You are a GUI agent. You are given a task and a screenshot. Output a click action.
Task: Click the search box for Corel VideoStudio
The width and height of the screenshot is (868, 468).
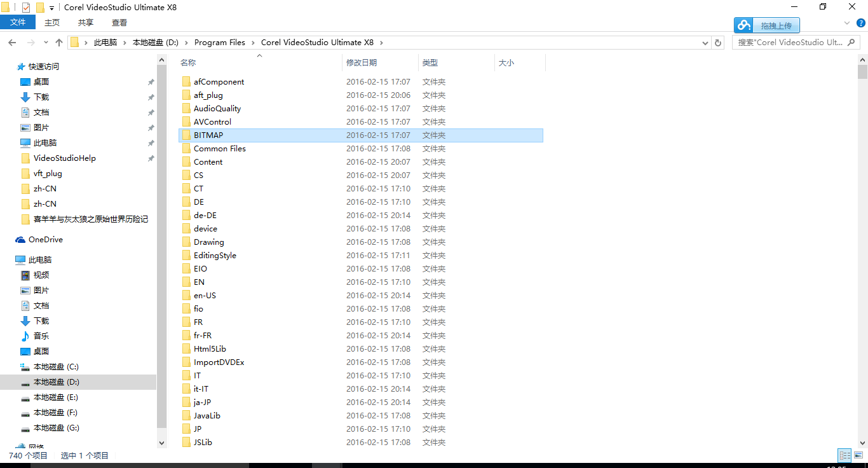point(796,43)
